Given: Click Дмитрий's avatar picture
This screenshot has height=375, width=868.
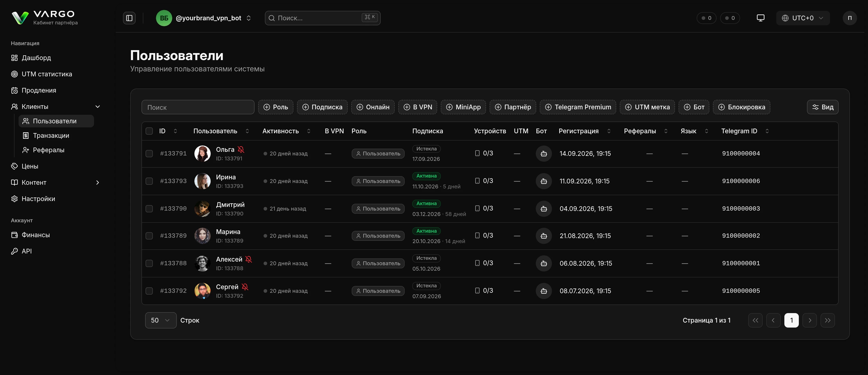Looking at the screenshot, I should click(x=202, y=209).
